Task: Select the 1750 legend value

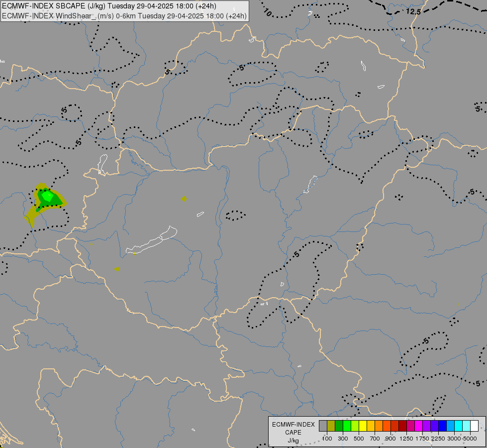Action: click(422, 439)
